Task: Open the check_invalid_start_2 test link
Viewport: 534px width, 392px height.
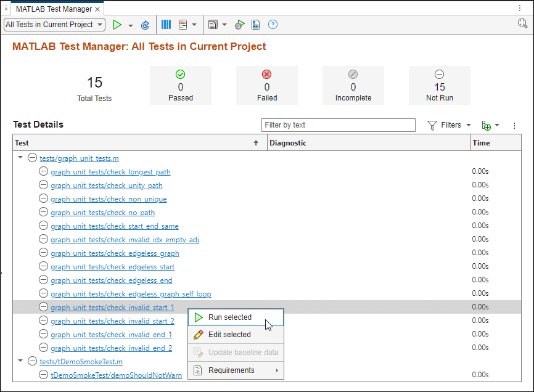Action: (x=112, y=321)
